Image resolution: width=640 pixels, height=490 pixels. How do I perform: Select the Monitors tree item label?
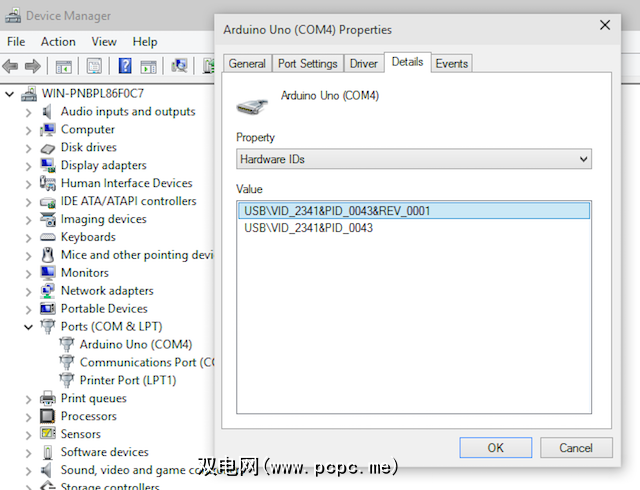pos(85,273)
